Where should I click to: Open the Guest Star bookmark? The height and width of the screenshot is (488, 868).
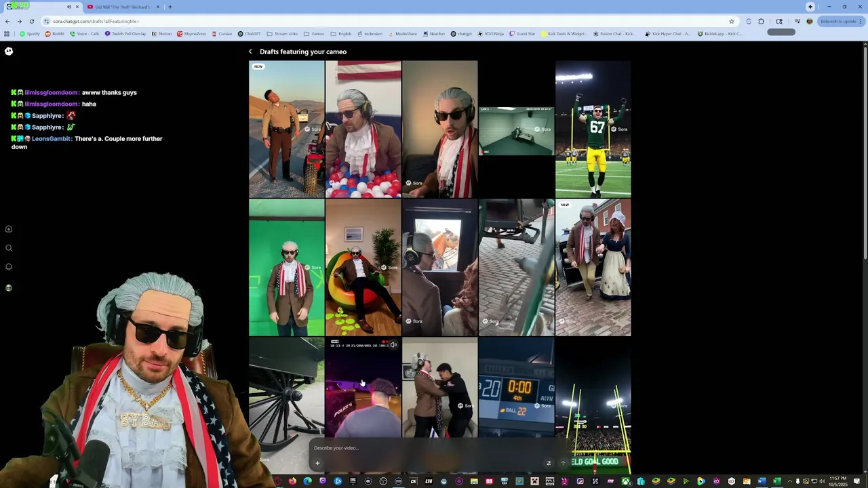click(521, 34)
